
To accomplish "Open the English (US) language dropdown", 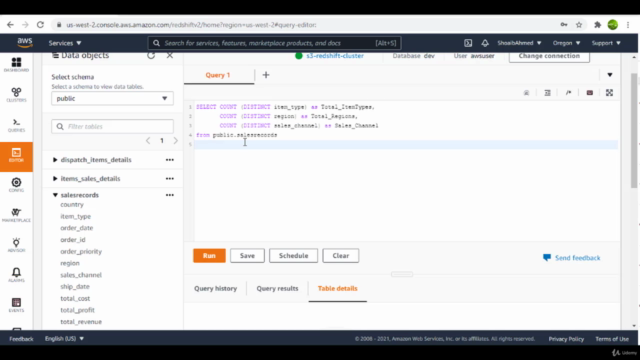I will click(64, 339).
